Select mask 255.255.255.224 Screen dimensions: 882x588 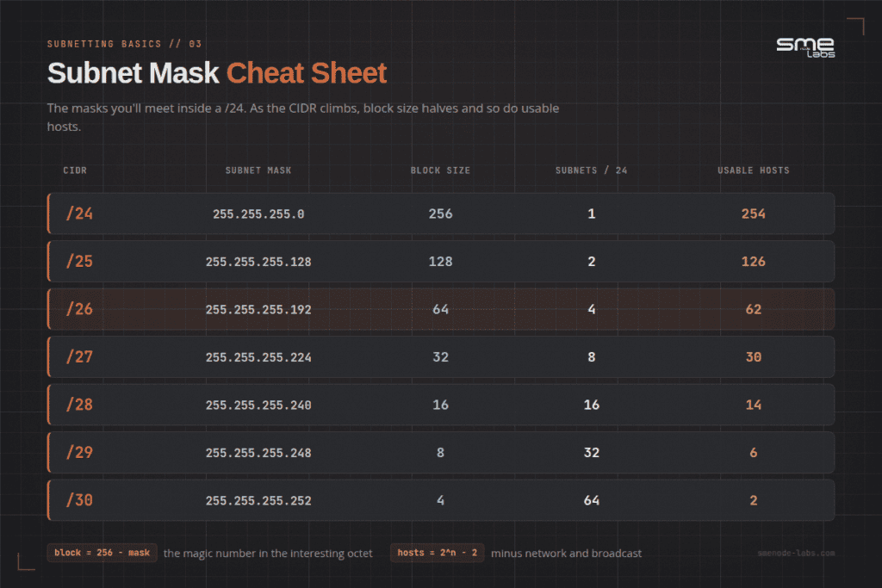258,357
